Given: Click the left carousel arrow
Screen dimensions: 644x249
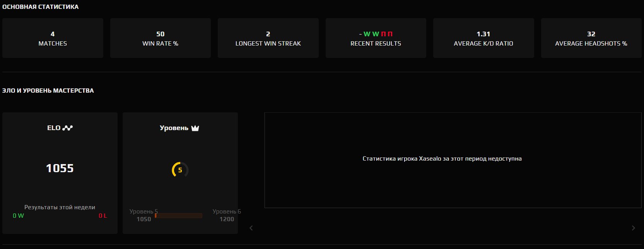Looking at the screenshot, I should pyautogui.click(x=251, y=228).
